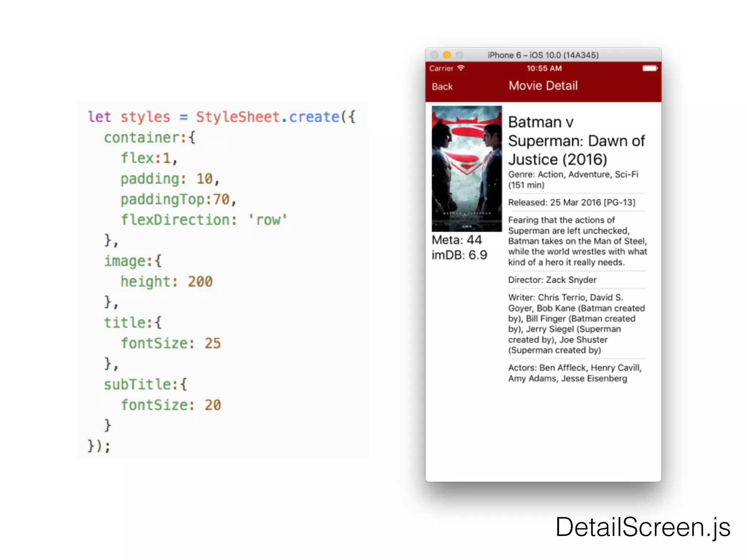747x560 pixels.
Task: Click the gray zoom window button
Action: pyautogui.click(x=460, y=55)
